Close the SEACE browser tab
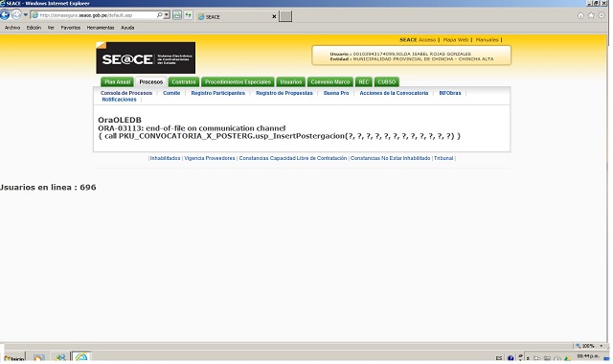 (274, 16)
